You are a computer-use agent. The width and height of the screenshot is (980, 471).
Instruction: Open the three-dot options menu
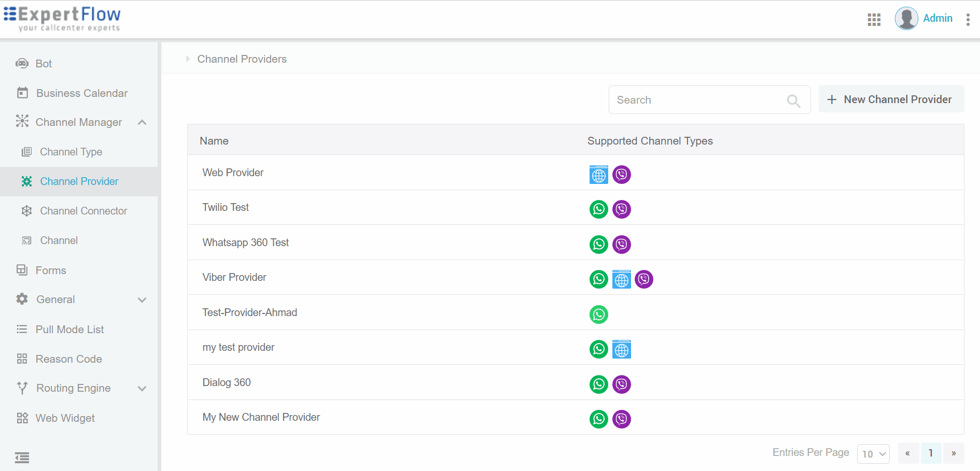[x=968, y=20]
